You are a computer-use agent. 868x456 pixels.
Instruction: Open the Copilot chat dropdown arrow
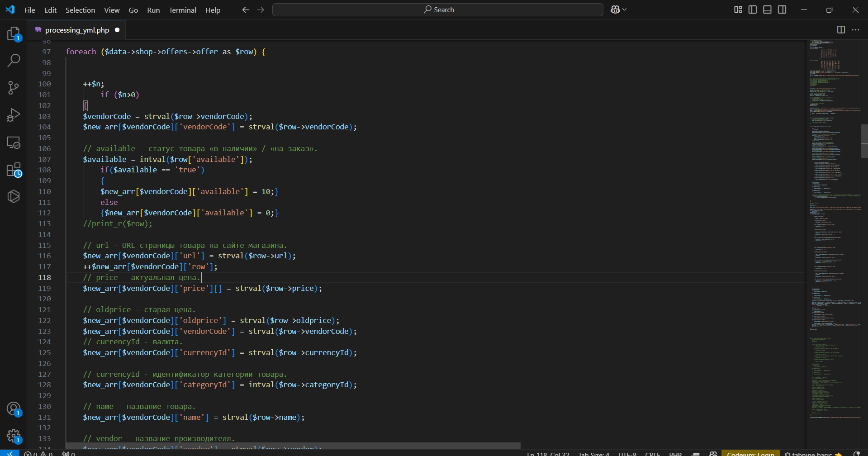pyautogui.click(x=625, y=9)
